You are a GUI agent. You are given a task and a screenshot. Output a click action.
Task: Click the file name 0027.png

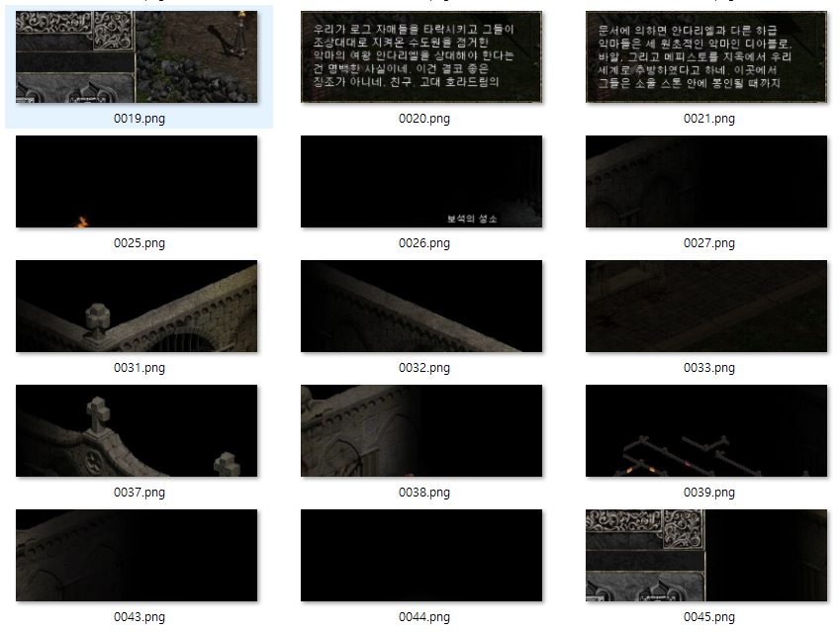coord(709,243)
